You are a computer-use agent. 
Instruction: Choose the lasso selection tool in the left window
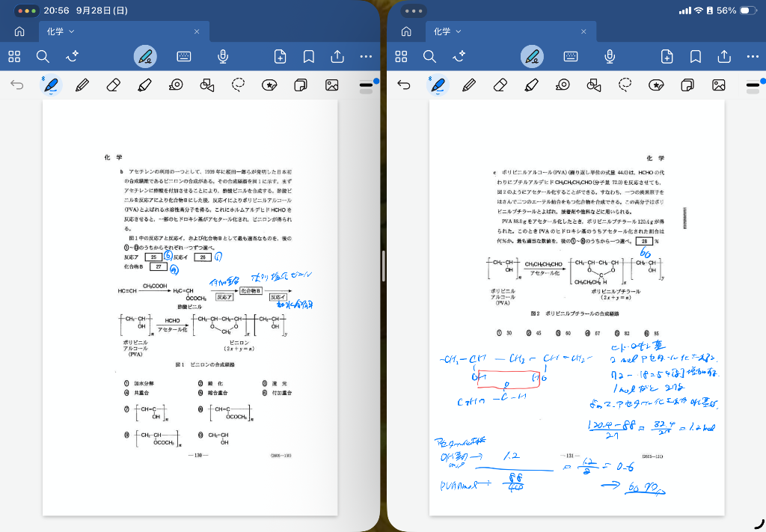238,85
